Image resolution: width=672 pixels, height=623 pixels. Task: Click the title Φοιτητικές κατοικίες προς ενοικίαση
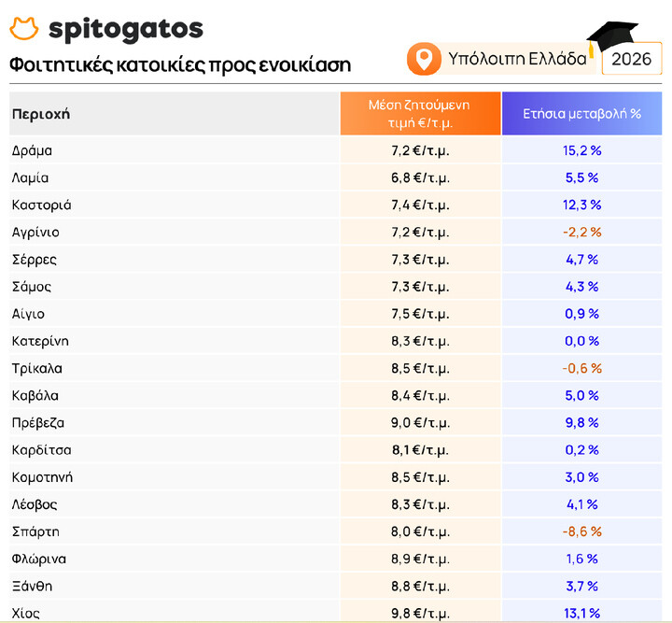(180, 64)
